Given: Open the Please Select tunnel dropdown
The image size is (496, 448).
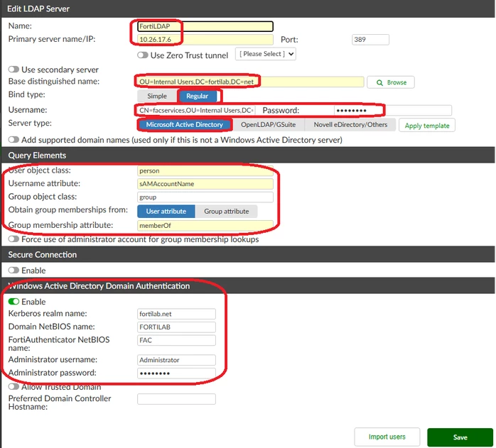Looking at the screenshot, I should [265, 54].
